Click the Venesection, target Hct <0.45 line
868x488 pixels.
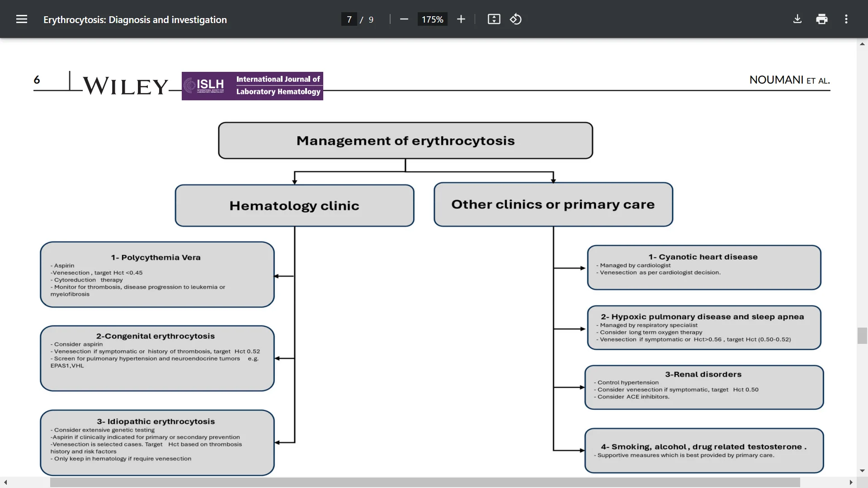pyautogui.click(x=97, y=273)
